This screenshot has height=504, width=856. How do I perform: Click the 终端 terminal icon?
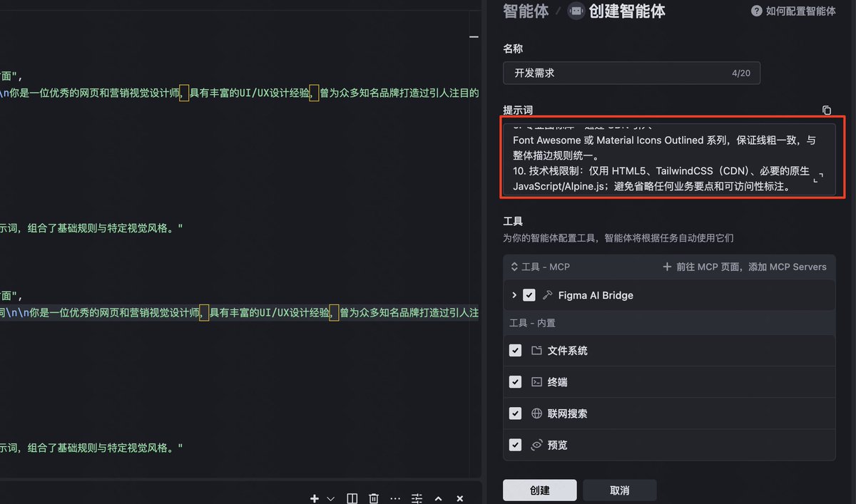tap(536, 382)
